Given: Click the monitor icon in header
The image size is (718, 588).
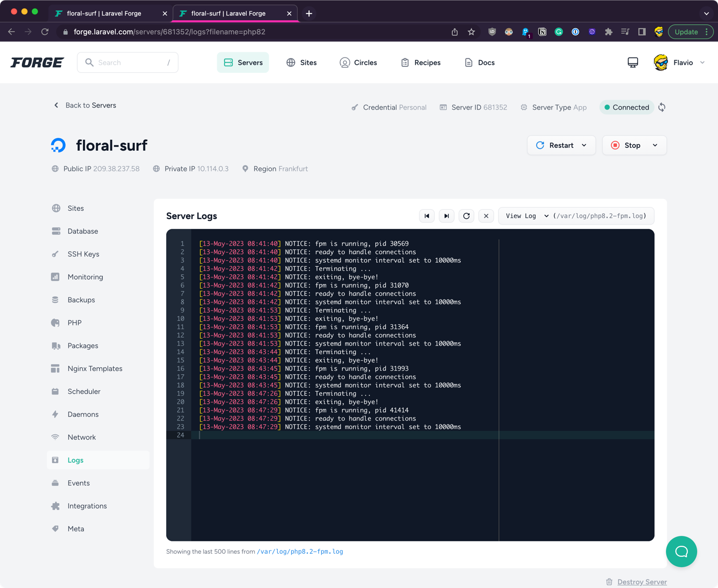Looking at the screenshot, I should point(633,62).
